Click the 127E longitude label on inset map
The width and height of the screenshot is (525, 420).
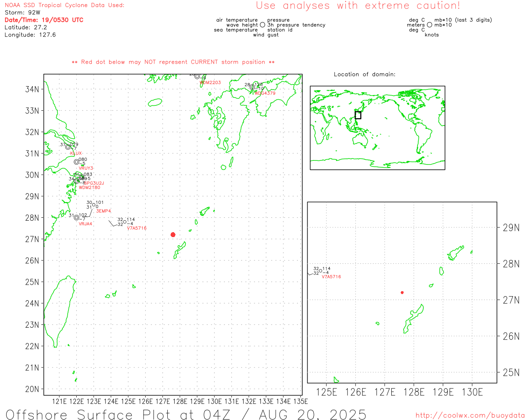pos(385,392)
